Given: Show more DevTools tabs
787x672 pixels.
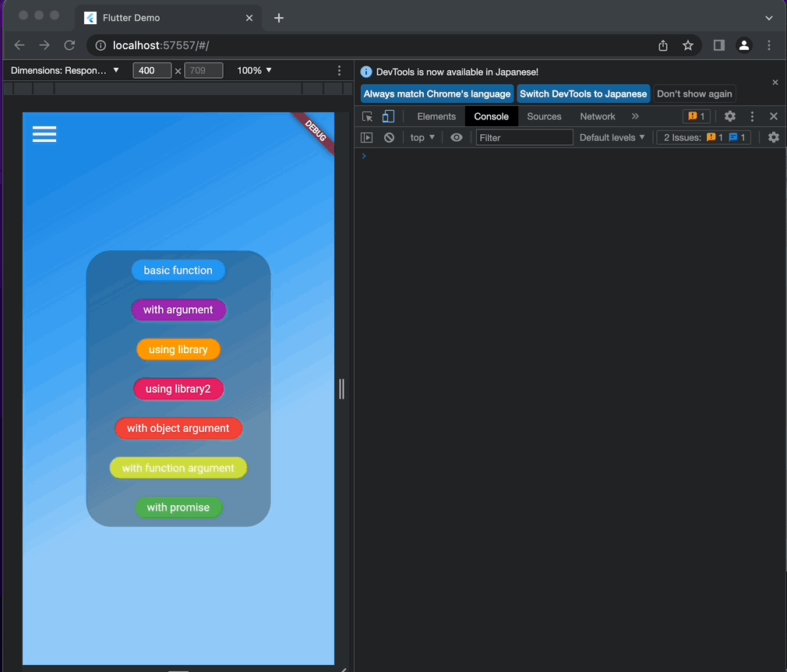Looking at the screenshot, I should tap(635, 116).
